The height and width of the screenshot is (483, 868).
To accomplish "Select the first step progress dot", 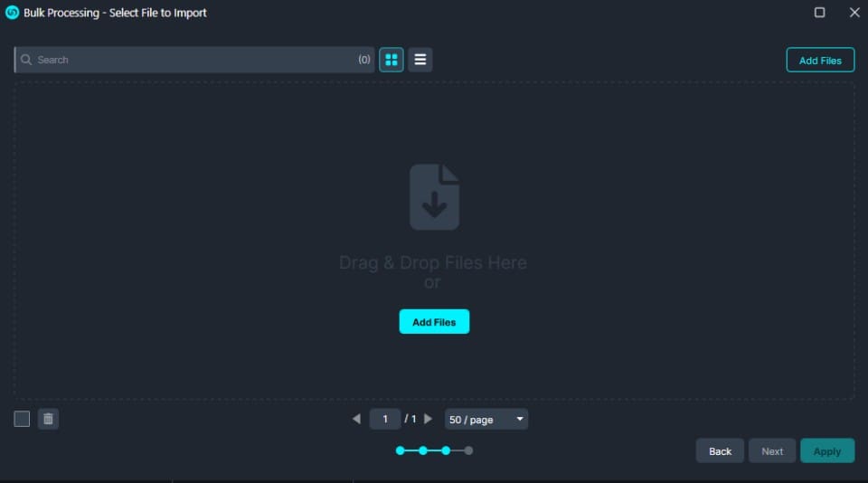I will (400, 450).
